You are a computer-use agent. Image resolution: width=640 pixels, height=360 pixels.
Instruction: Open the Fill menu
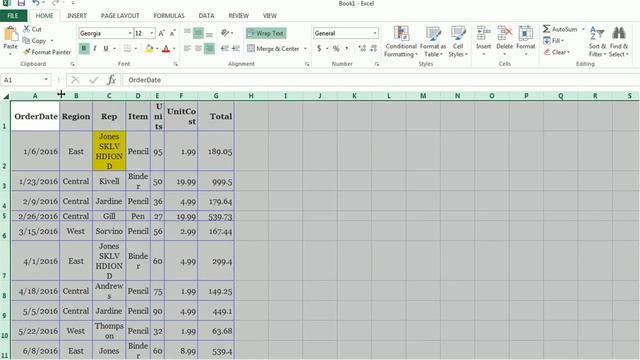click(x=553, y=40)
